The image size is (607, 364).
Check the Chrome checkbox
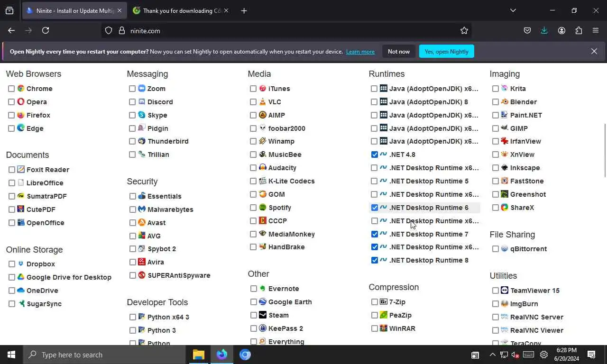coord(11,89)
